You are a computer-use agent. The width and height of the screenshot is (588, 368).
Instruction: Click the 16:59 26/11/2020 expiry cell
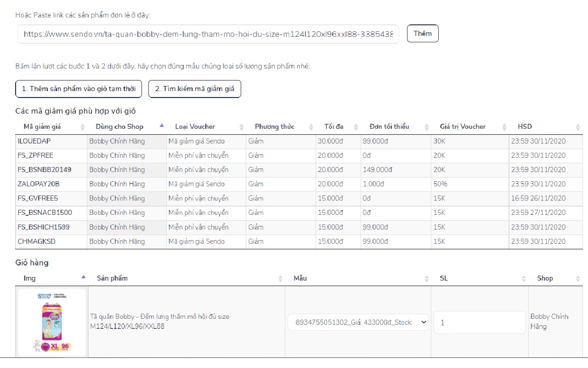(x=546, y=198)
